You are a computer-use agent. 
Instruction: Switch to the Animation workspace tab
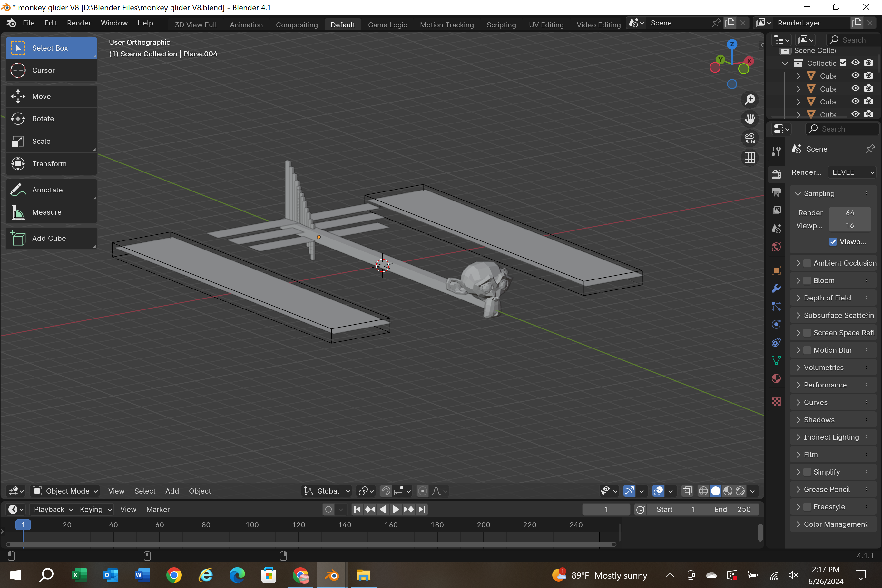[x=246, y=25]
